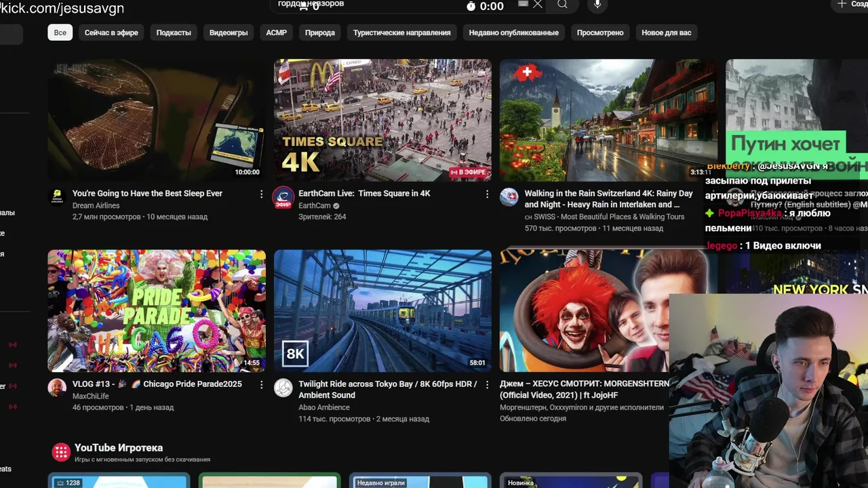
Task: Select the "Все" filter chip
Action: click(60, 33)
